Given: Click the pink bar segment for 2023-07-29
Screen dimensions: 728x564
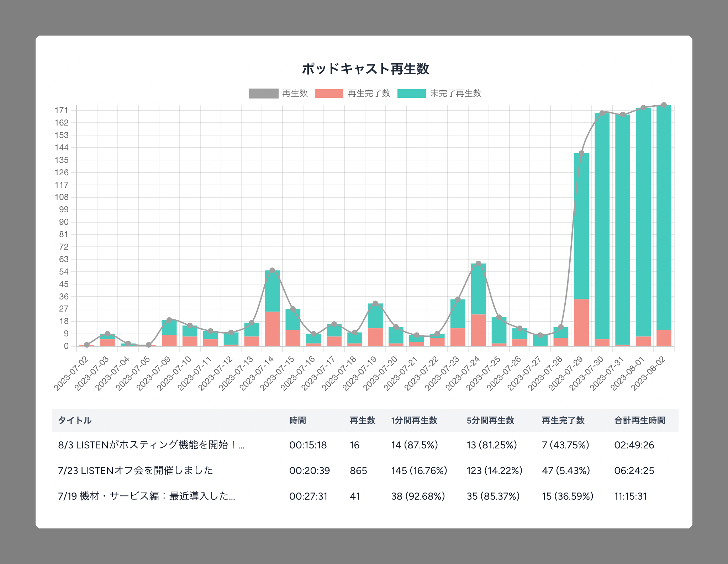Looking at the screenshot, I should coord(581,322).
